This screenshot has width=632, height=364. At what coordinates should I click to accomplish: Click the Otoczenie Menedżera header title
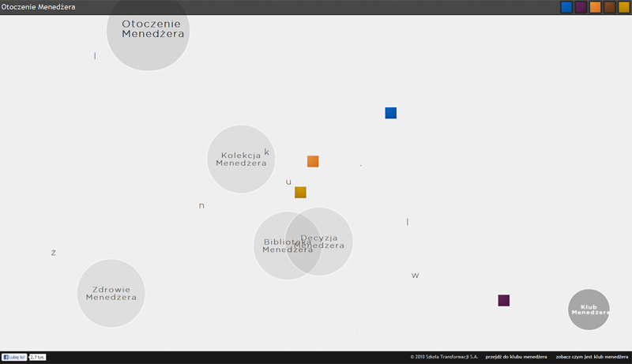point(38,7)
